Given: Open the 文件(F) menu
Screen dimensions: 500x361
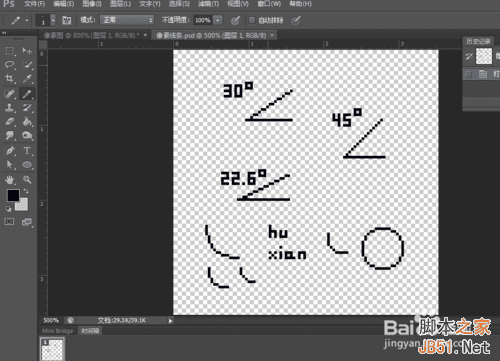Looking at the screenshot, I should pos(34,4).
